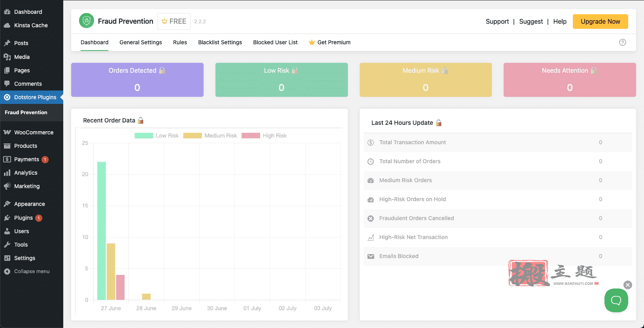Open the Get Premium tab
The height and width of the screenshot is (328, 644).
click(x=330, y=42)
